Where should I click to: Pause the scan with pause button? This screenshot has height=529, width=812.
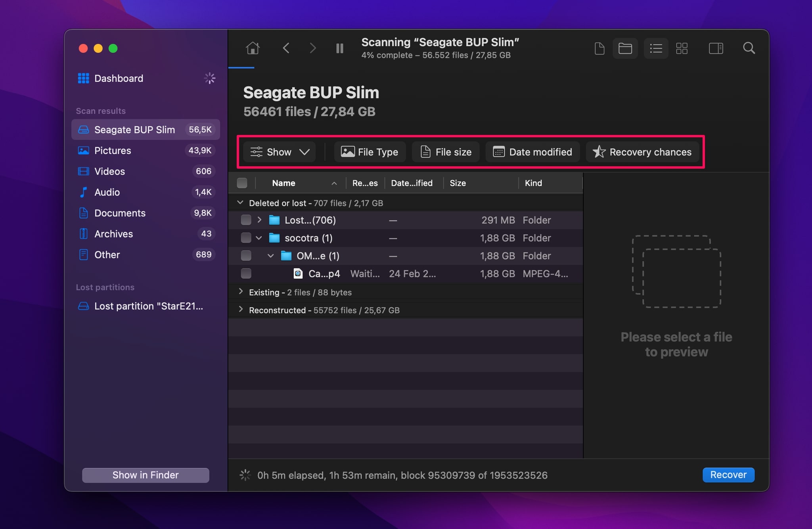tap(340, 48)
